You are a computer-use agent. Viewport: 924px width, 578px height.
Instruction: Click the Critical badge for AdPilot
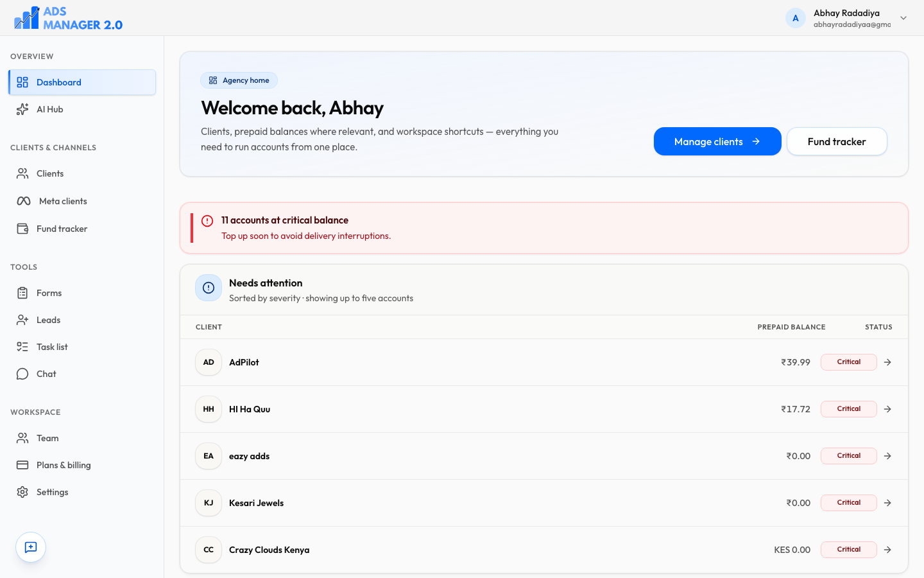849,362
